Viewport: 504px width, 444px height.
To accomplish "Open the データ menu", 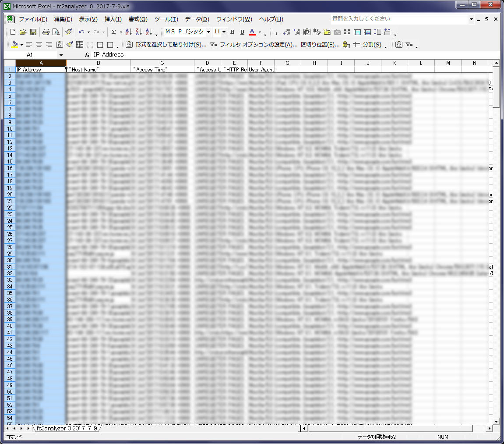I will [x=197, y=19].
